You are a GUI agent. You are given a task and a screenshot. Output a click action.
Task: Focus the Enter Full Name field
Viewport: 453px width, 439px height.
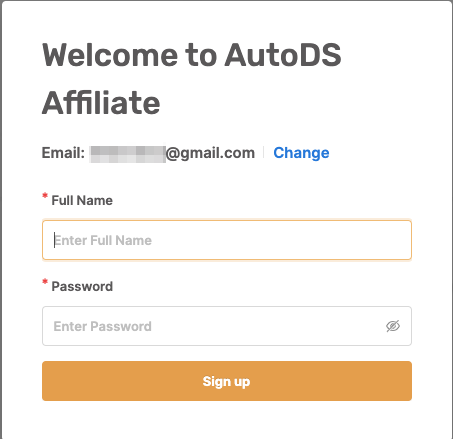point(227,240)
